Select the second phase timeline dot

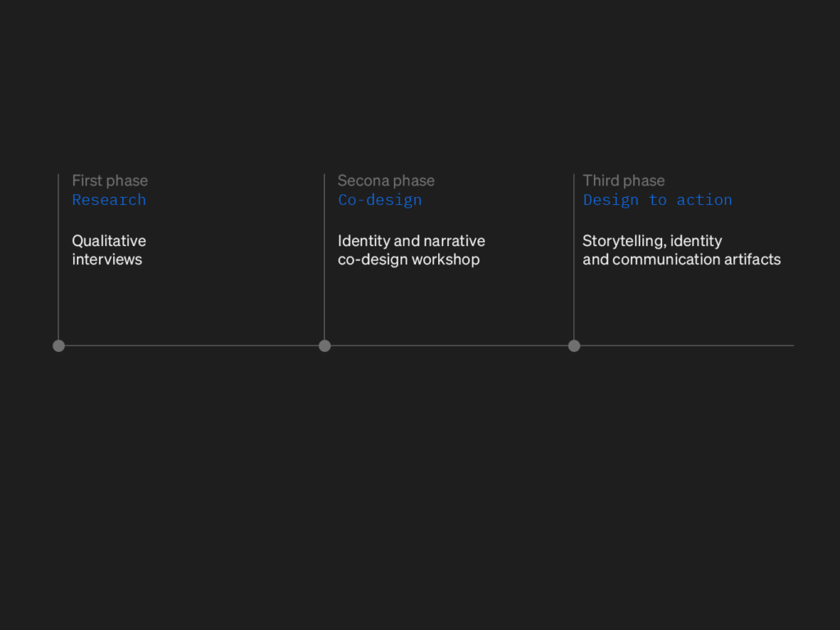pyautogui.click(x=325, y=345)
